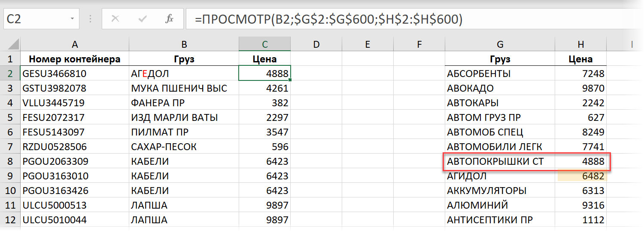Select the cell САХАР-ПЕСОК
Screen dimensions: 644x231
(184, 147)
